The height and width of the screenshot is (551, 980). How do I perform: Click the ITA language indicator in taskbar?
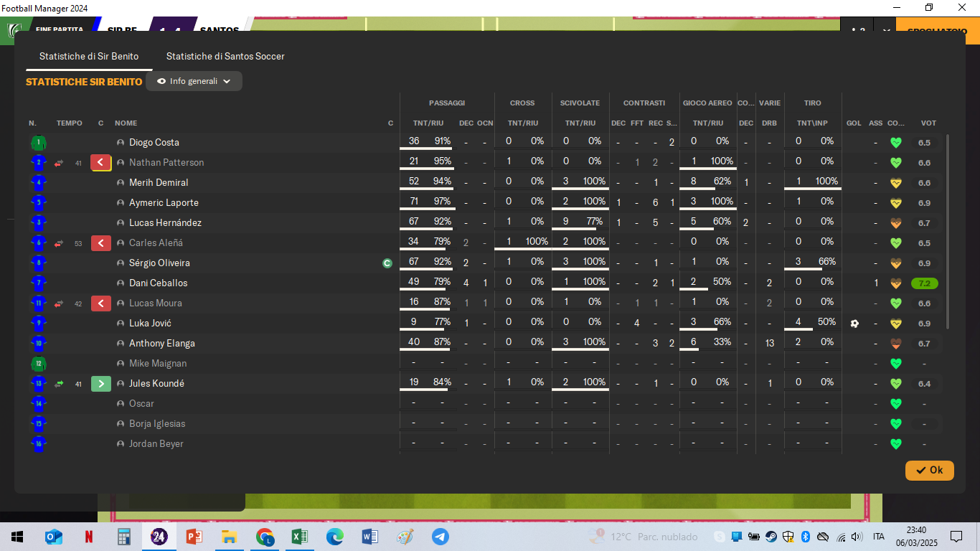coord(878,537)
